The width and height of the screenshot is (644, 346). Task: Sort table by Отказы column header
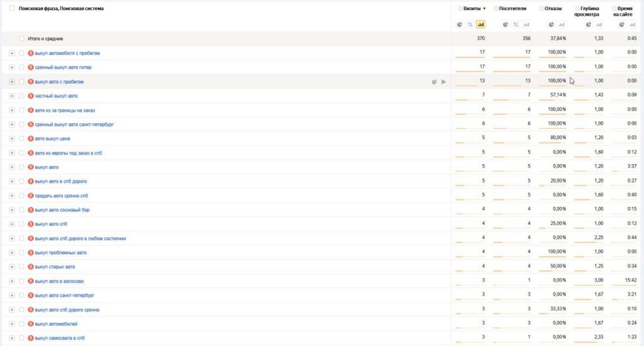553,9
